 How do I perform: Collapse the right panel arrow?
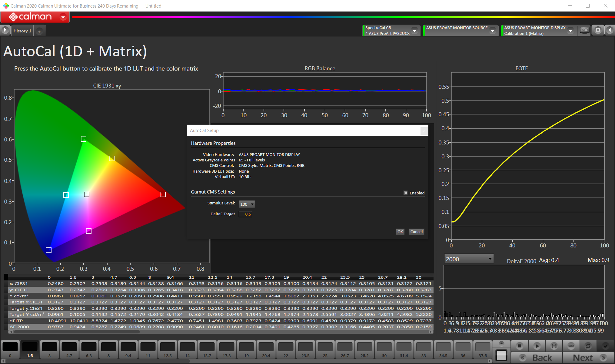[x=610, y=30]
